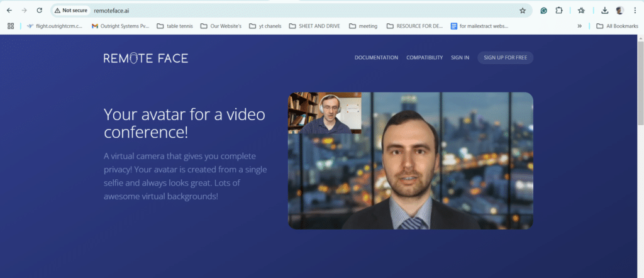
Task: Bookmark this page with the star icon
Action: pos(523,11)
